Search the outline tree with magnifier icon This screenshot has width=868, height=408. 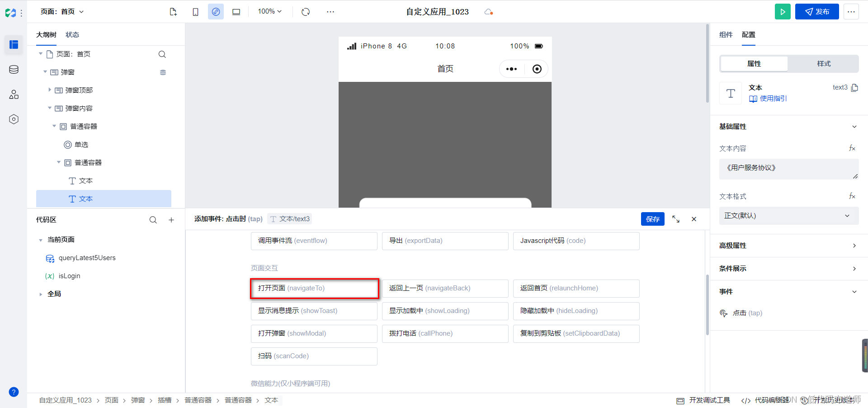[x=162, y=54]
